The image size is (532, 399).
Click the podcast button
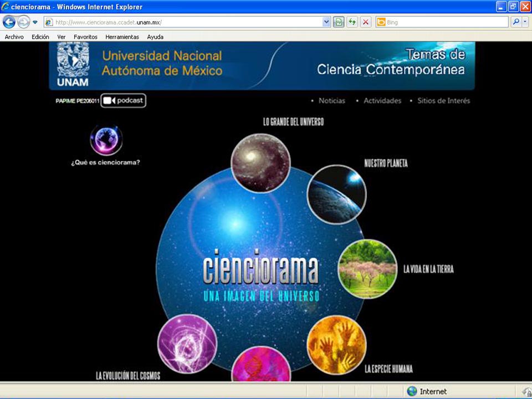[124, 100]
